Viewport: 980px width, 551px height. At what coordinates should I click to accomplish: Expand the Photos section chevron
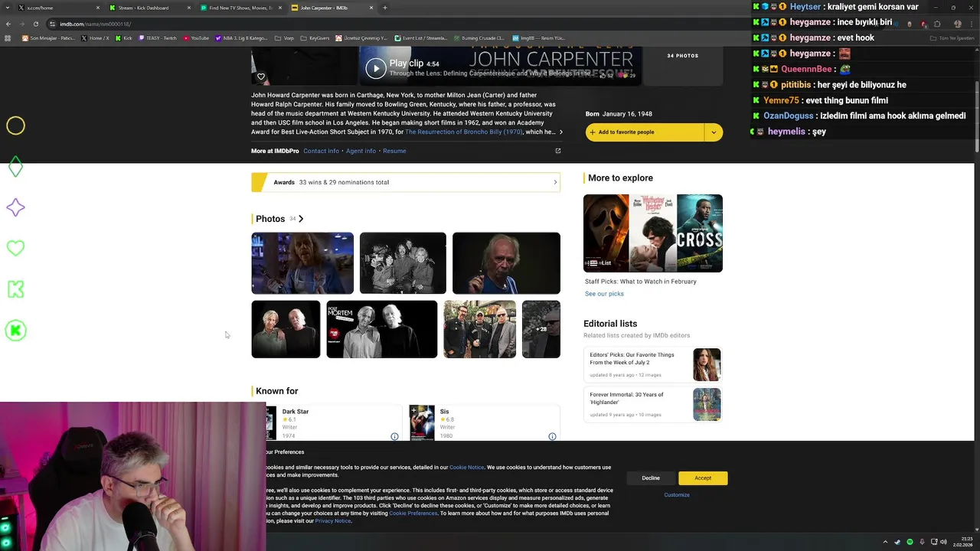point(301,219)
